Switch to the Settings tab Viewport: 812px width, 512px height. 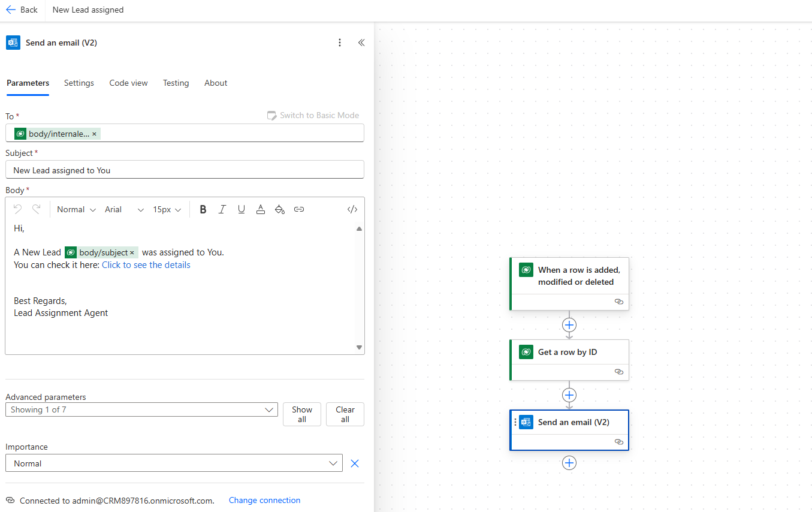tap(79, 83)
